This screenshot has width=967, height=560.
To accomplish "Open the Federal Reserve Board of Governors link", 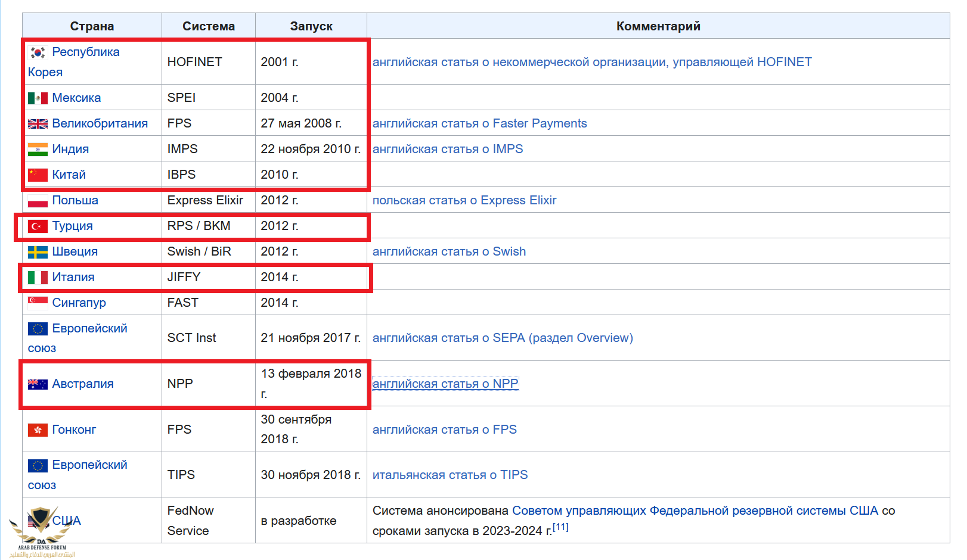I will coord(695,511).
